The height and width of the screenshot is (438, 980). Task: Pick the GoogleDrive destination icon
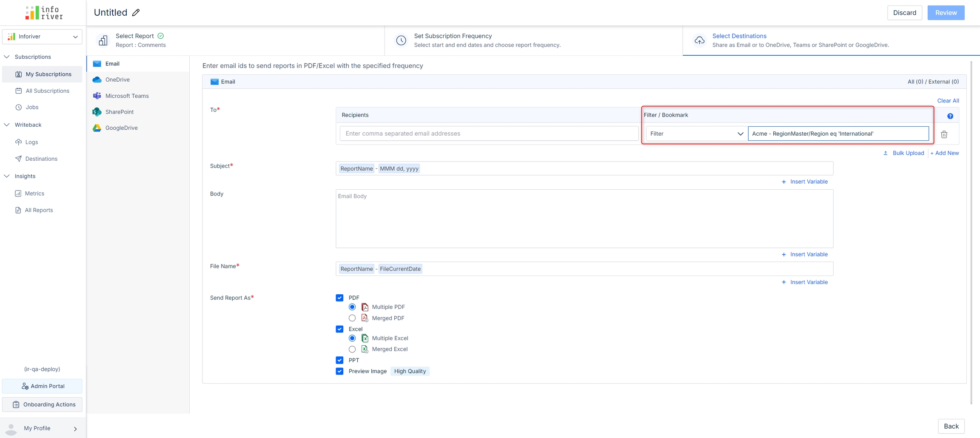[x=97, y=128]
